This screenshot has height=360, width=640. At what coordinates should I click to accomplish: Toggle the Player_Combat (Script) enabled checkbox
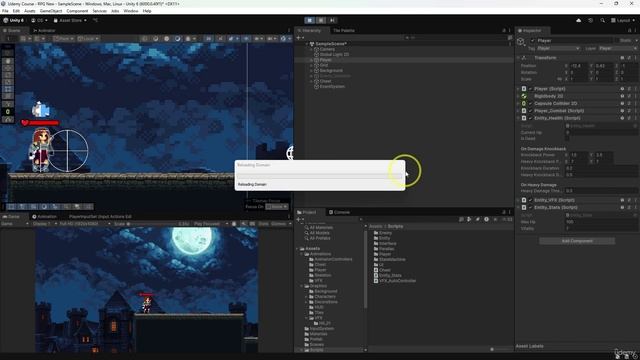[531, 111]
